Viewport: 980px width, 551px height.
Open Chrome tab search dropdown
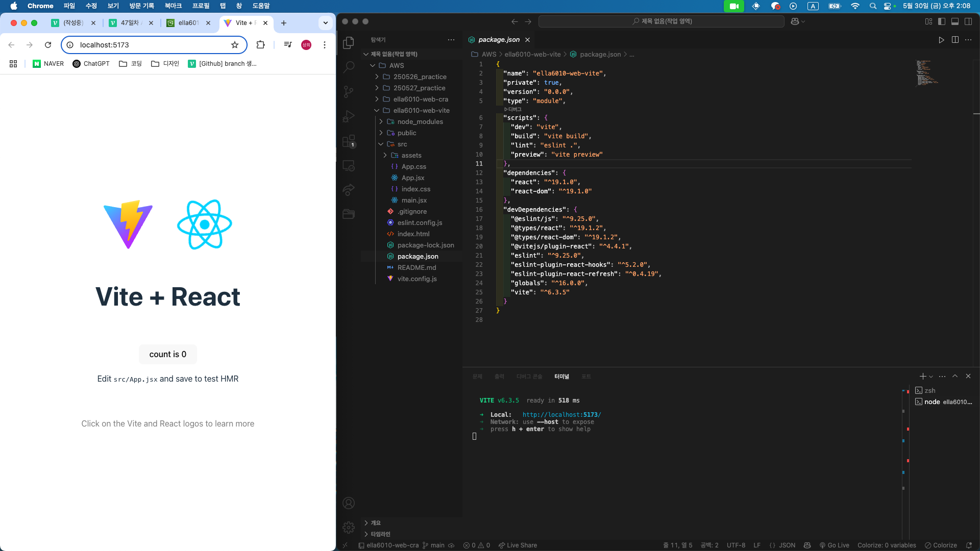pyautogui.click(x=325, y=23)
